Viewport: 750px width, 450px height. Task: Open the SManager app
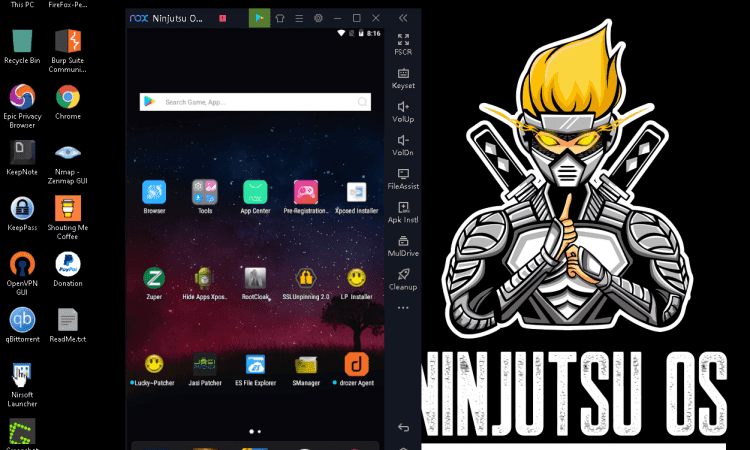(306, 365)
